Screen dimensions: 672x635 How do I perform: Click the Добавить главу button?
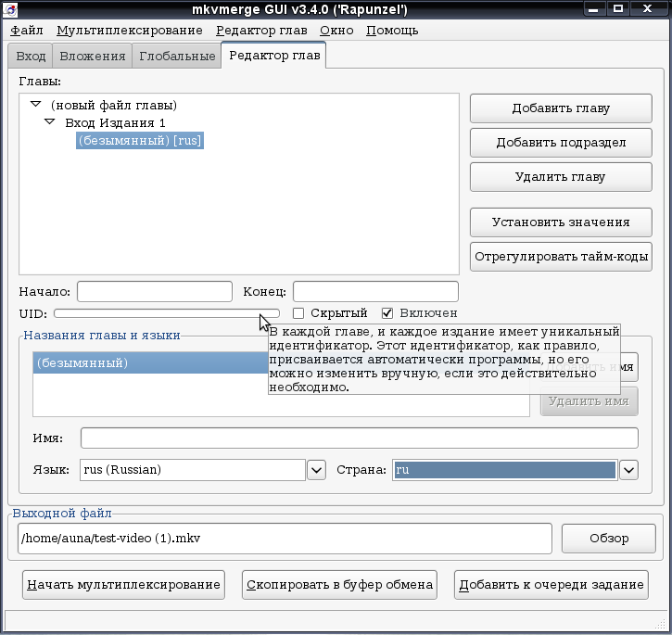[x=561, y=108]
